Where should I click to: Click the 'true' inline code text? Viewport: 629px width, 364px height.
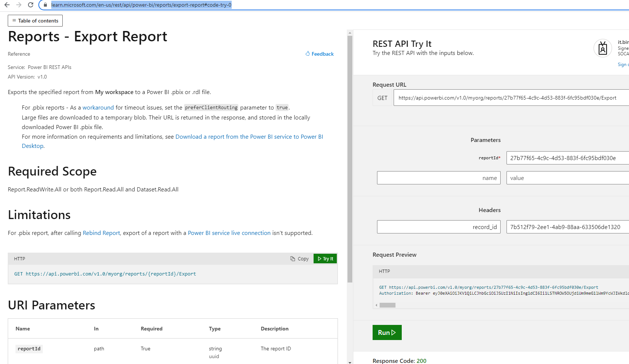[282, 108]
